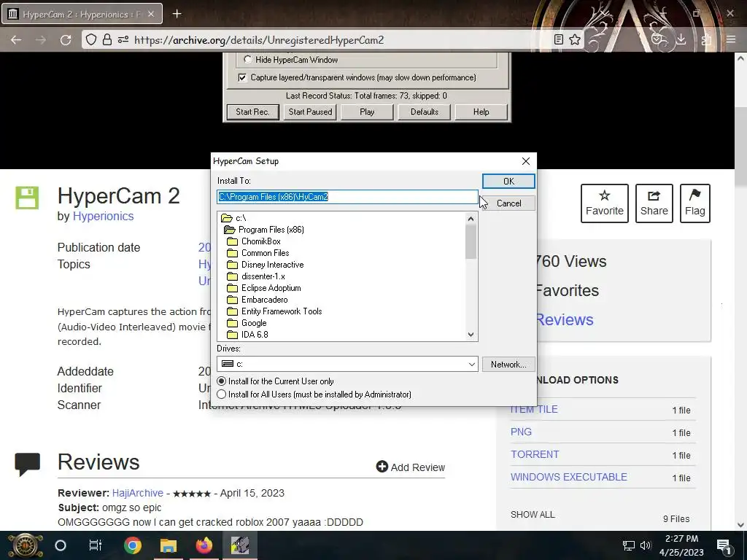
Task: Open HajiArchive reviewer profile link
Action: pyautogui.click(x=138, y=493)
